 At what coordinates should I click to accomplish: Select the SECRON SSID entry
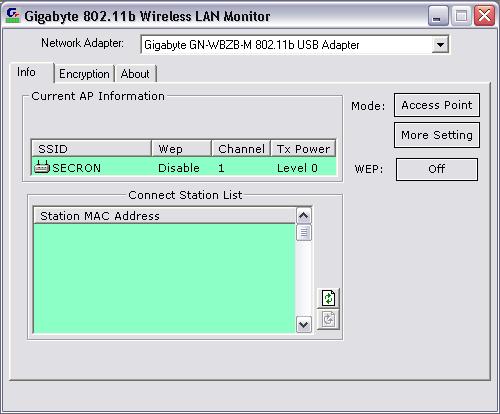tap(76, 168)
